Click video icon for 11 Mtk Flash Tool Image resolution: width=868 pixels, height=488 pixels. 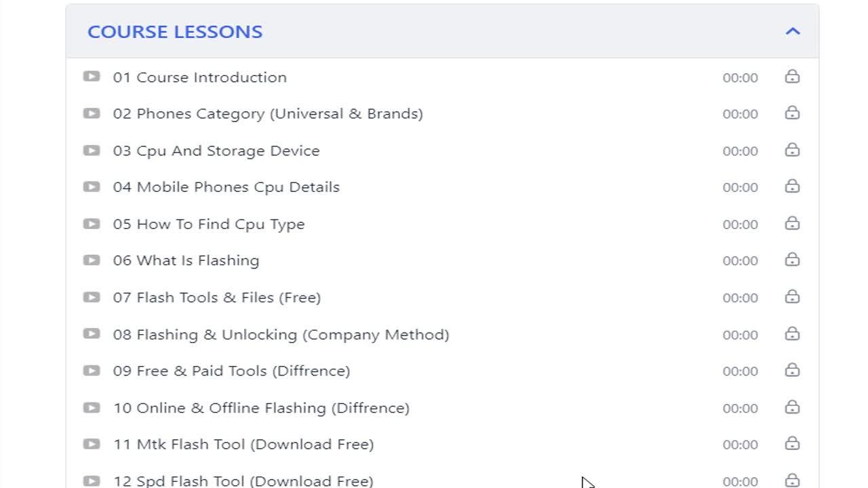pyautogui.click(x=92, y=443)
